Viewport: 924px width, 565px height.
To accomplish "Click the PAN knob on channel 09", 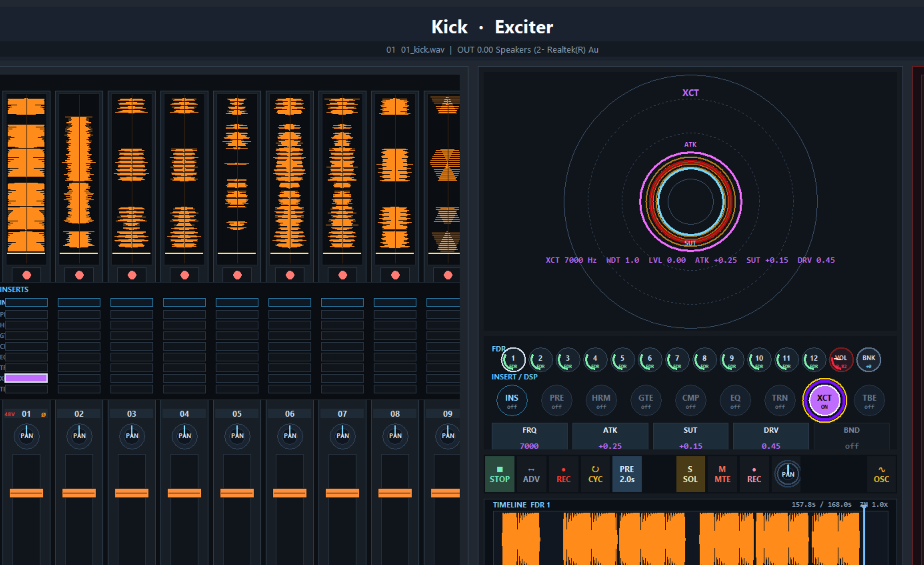I will 448,436.
